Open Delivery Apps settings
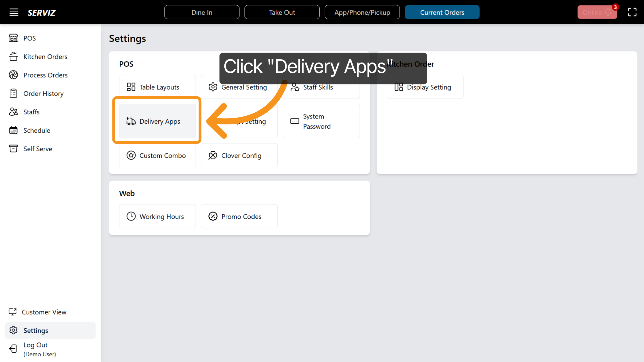 [x=157, y=121]
